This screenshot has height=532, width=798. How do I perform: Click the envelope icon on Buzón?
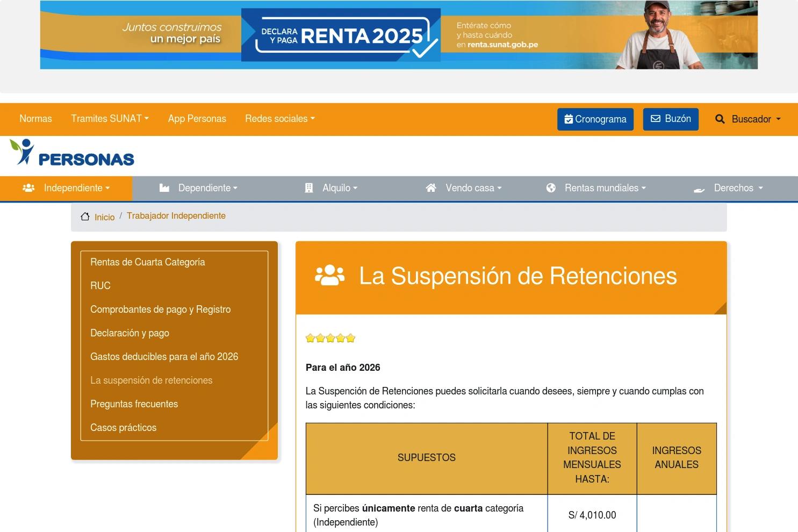tap(656, 119)
